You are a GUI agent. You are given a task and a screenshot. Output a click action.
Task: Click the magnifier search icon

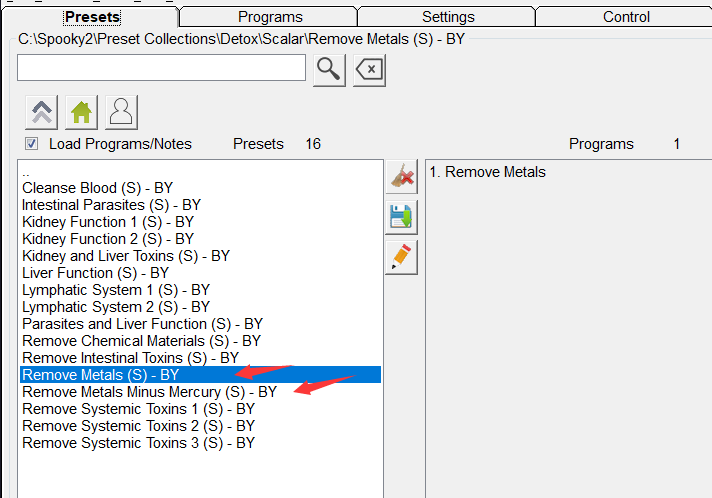329,69
